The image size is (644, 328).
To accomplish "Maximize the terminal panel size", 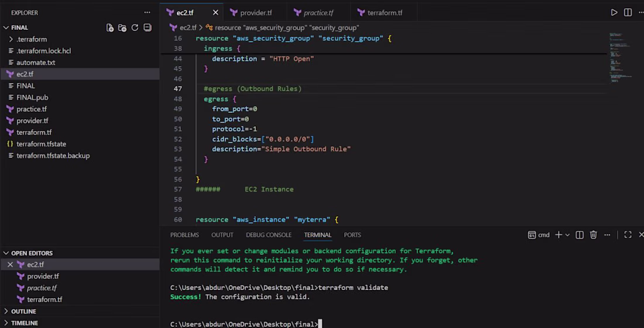I will [628, 235].
